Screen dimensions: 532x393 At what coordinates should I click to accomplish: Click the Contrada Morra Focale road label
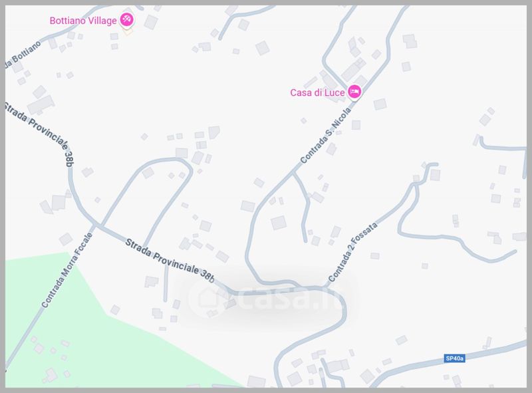click(67, 270)
